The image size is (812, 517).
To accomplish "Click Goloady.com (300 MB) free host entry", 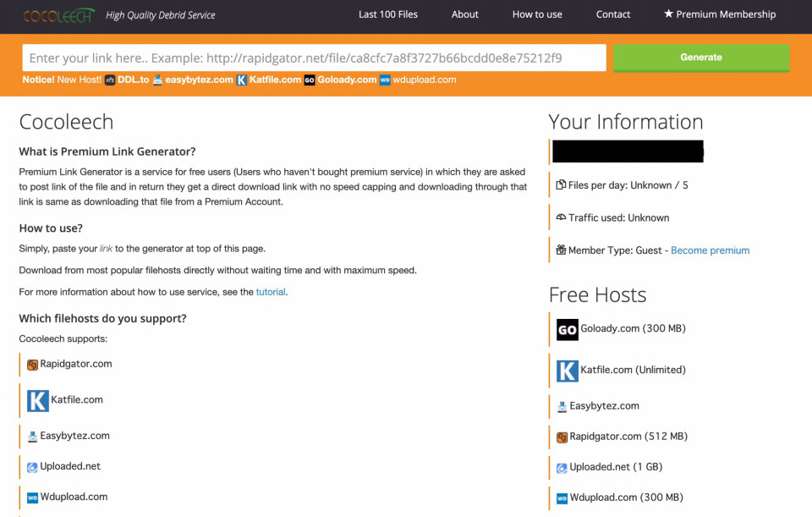I will click(633, 328).
